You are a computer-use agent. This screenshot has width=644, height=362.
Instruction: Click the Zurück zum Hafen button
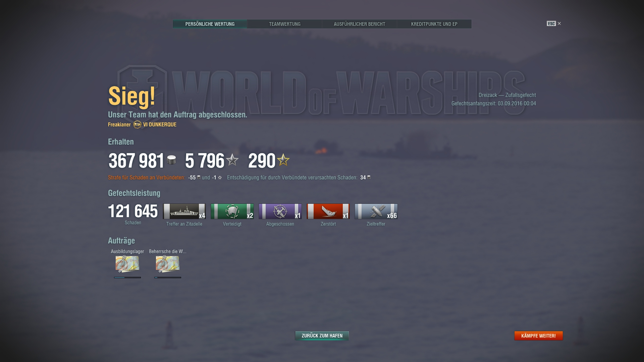point(322,336)
